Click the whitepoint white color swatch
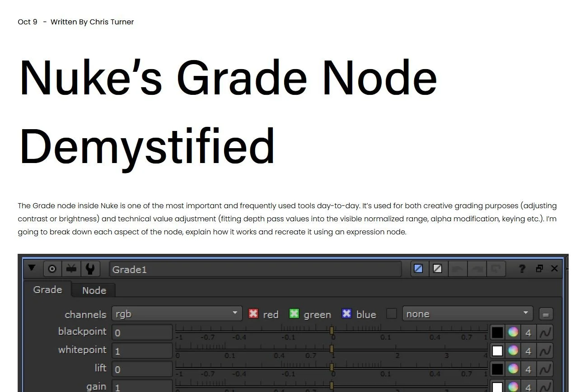575x392 pixels. (497, 350)
